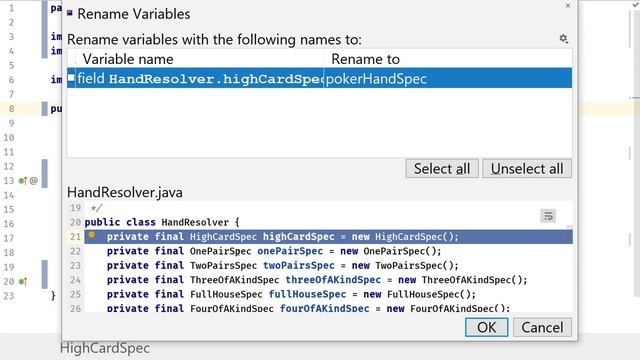This screenshot has height=360, width=640.
Task: Click the HandResolver.java file label
Action: coord(125,192)
